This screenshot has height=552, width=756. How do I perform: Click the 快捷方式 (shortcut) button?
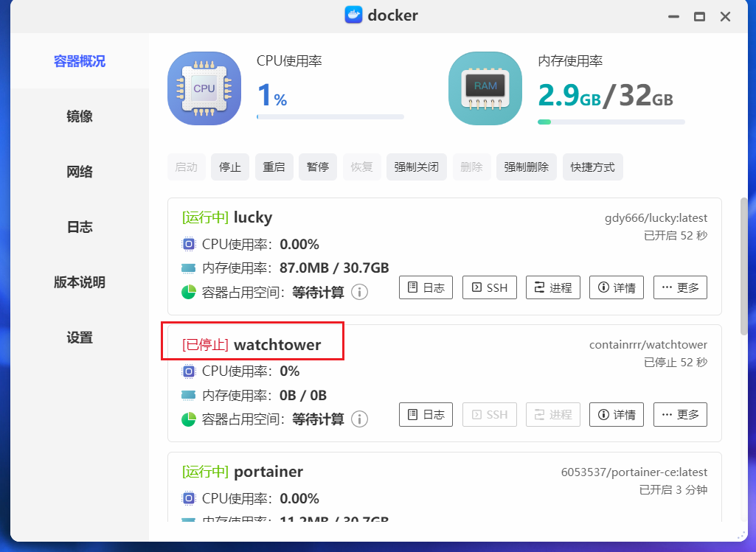tap(592, 167)
